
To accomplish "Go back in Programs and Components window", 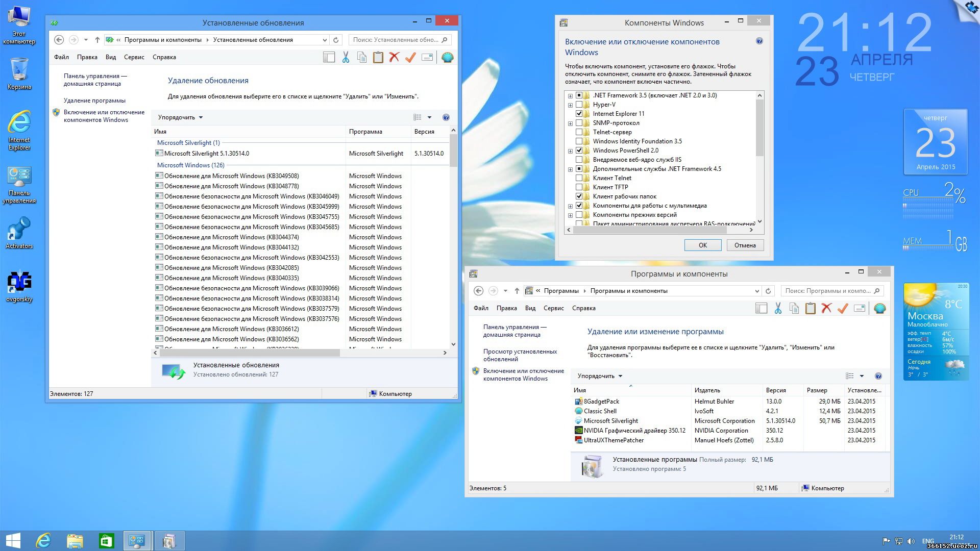I will 478,291.
